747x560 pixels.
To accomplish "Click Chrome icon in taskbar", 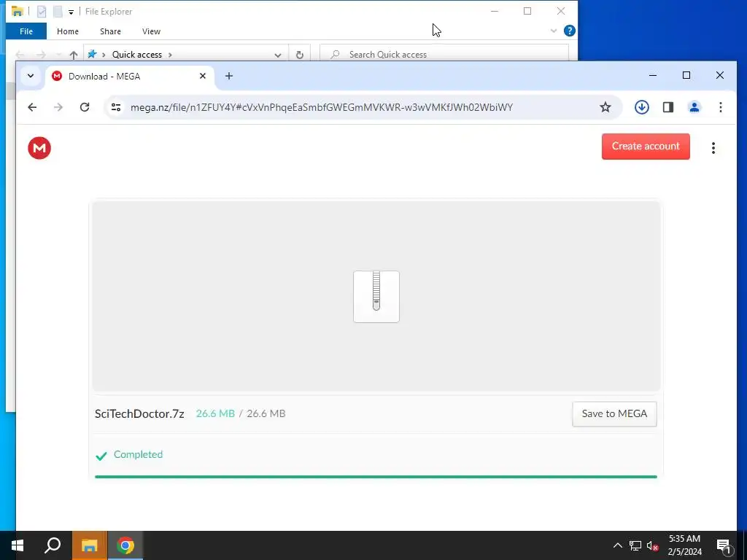I will pyautogui.click(x=125, y=545).
